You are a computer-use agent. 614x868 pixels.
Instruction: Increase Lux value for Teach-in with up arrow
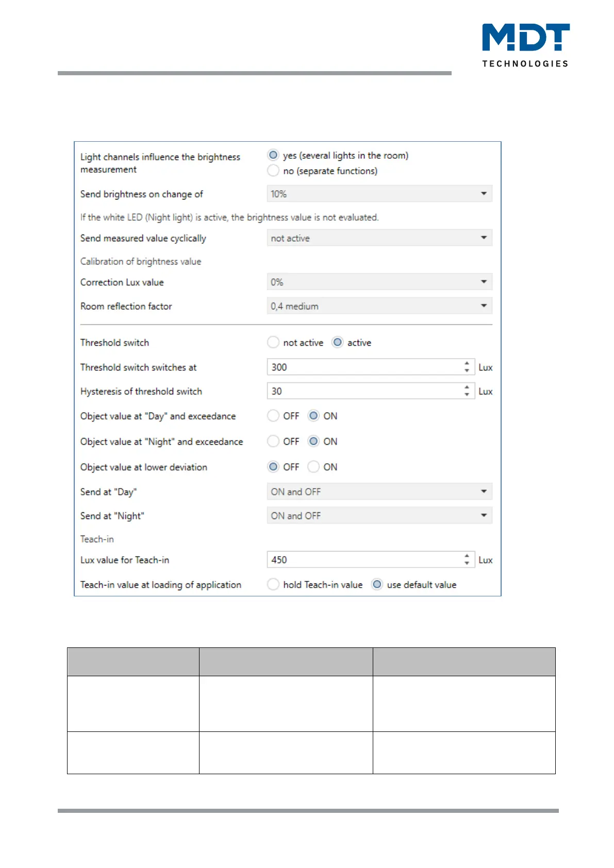coord(467,556)
